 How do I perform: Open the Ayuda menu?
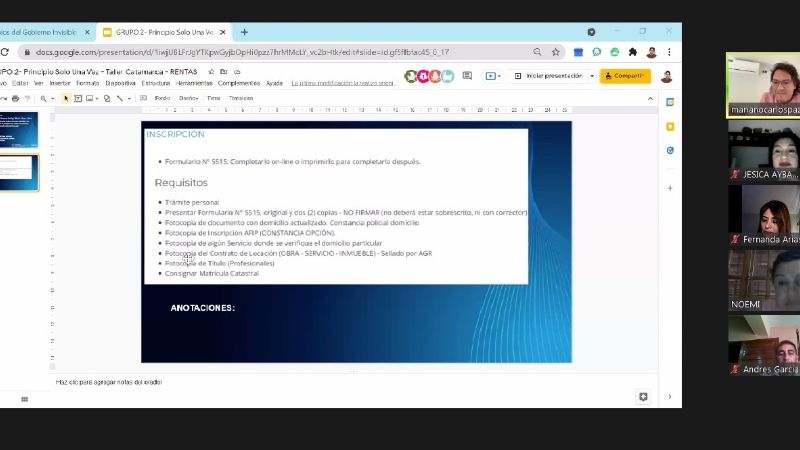(274, 83)
